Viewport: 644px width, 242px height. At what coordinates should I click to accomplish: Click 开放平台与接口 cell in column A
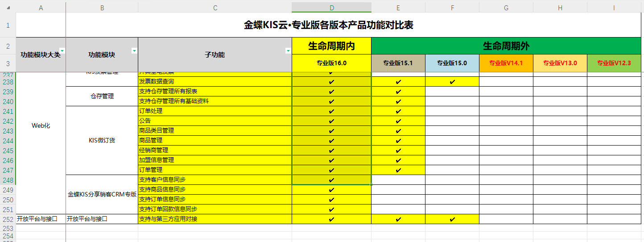point(41,219)
